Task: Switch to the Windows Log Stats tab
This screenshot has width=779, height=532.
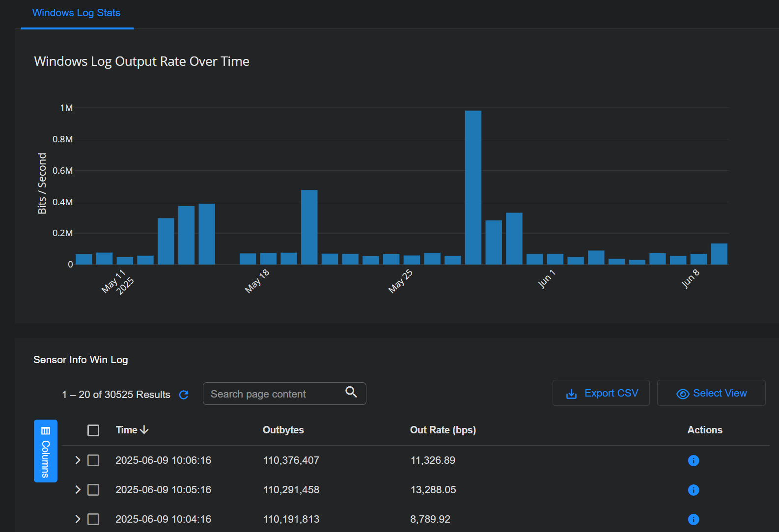Action: (77, 13)
